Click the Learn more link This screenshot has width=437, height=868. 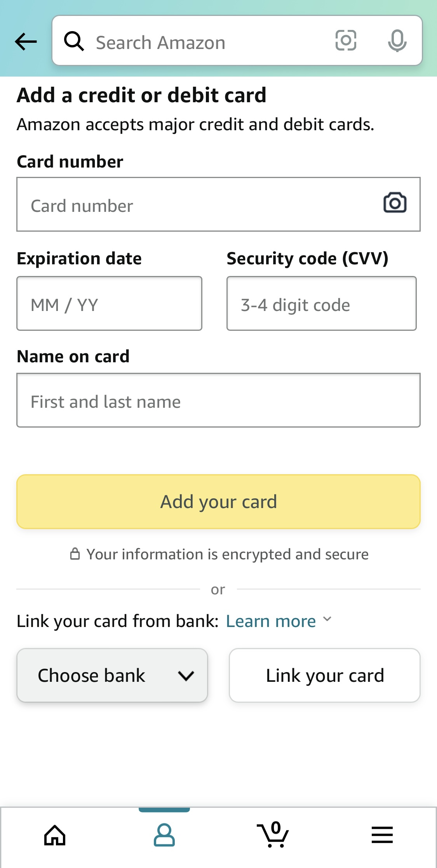click(x=271, y=621)
